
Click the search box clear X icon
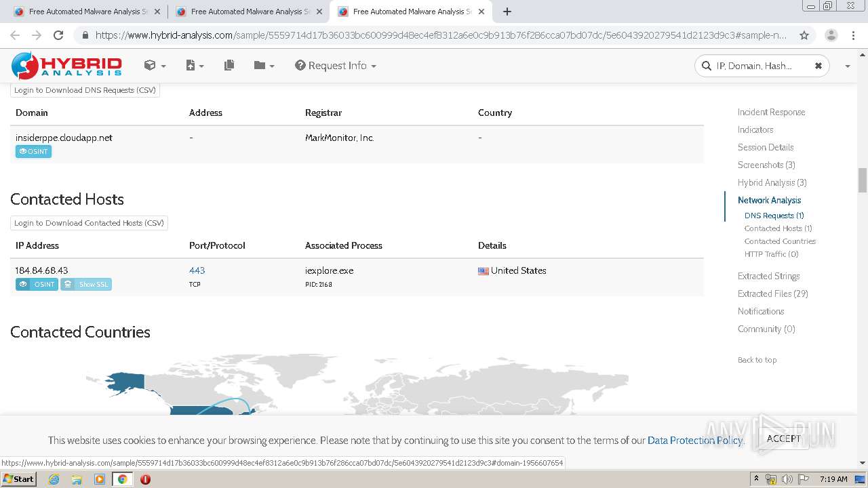coord(818,66)
